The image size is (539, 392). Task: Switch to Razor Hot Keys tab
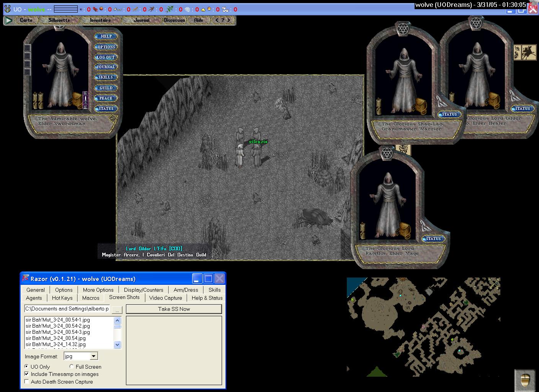point(62,298)
